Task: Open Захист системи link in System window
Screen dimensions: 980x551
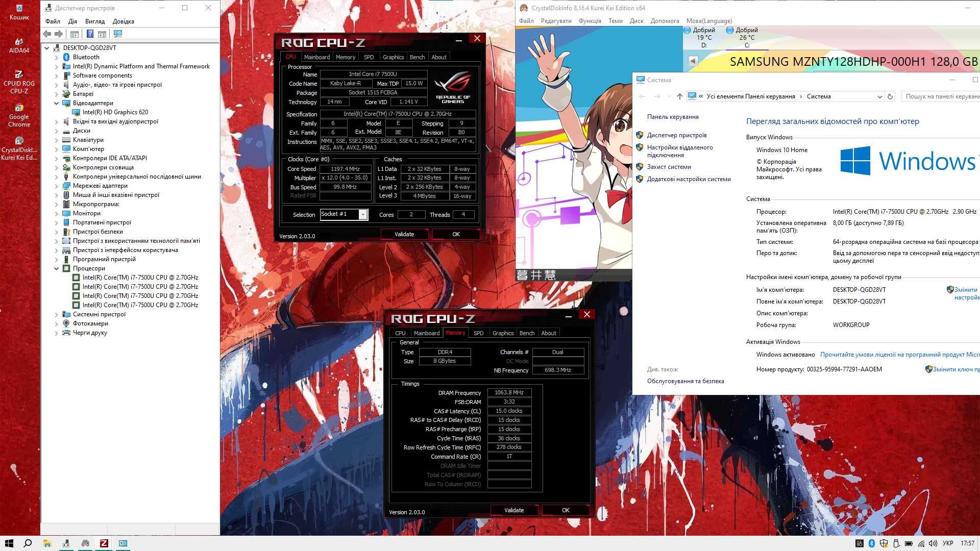Action: click(669, 167)
